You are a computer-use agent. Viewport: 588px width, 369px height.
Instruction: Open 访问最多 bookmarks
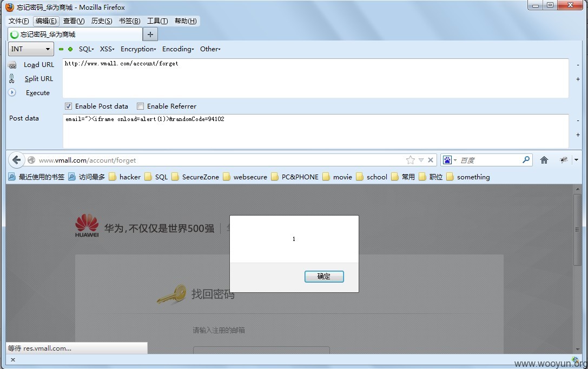tap(87, 177)
